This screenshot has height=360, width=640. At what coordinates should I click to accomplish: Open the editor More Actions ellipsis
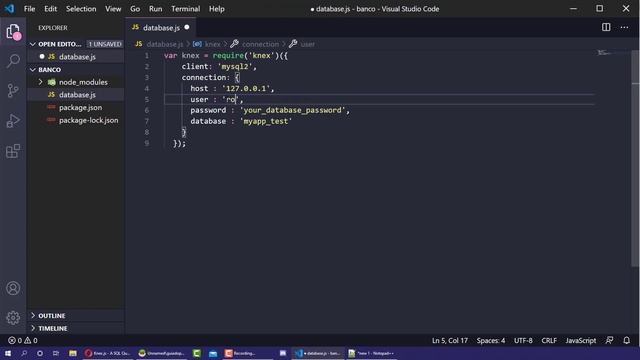pos(624,27)
